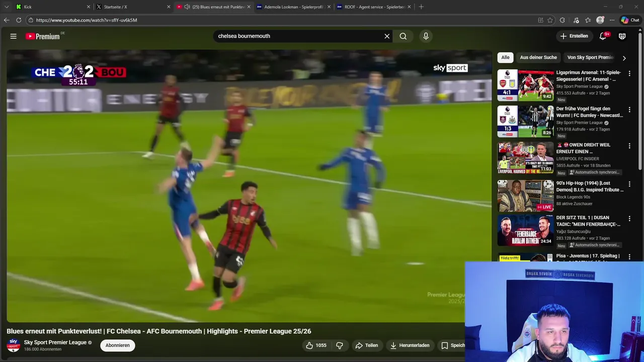
Task: Open the Burnley Newcastle 1:3 thumbnail
Action: point(525,122)
